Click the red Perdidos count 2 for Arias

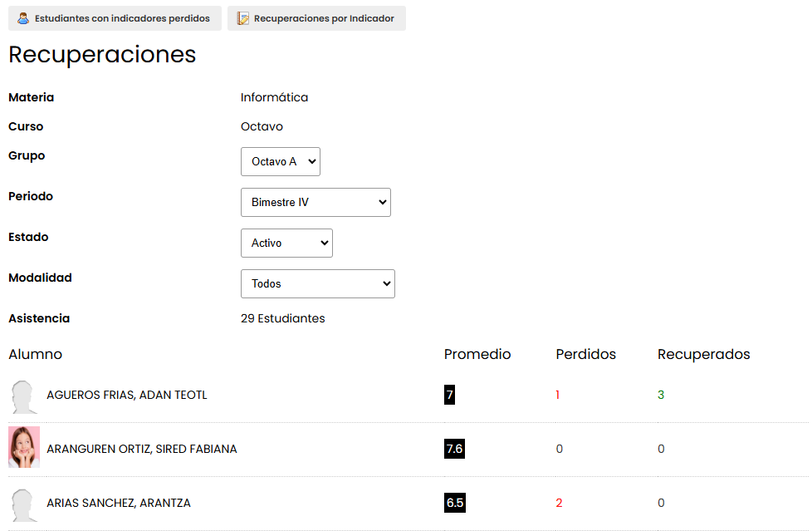click(x=559, y=503)
